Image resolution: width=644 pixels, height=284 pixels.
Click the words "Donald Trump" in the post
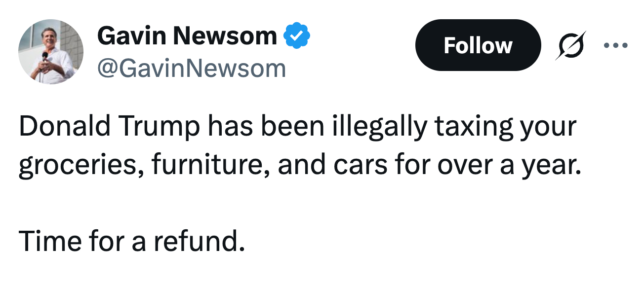coord(110,127)
